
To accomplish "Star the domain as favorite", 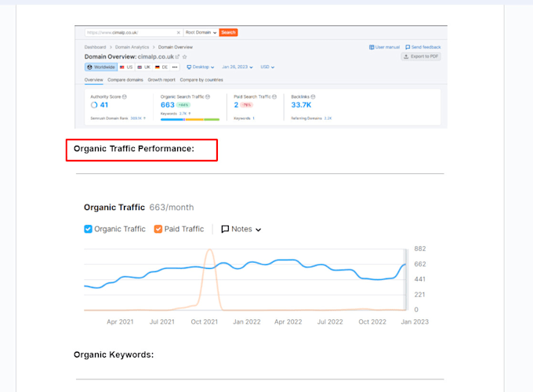I will [x=184, y=56].
